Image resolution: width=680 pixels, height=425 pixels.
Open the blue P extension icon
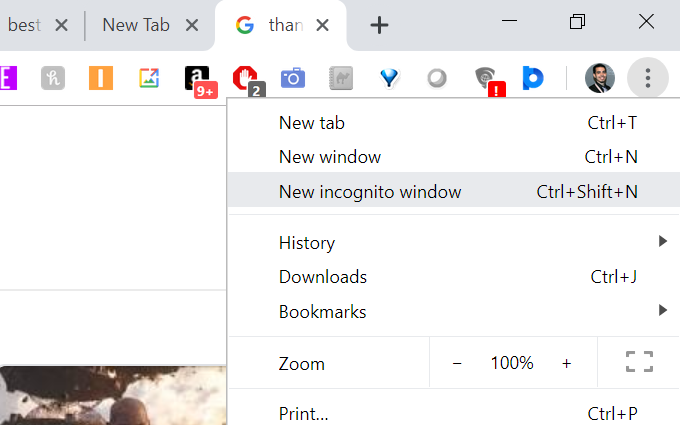pos(533,78)
